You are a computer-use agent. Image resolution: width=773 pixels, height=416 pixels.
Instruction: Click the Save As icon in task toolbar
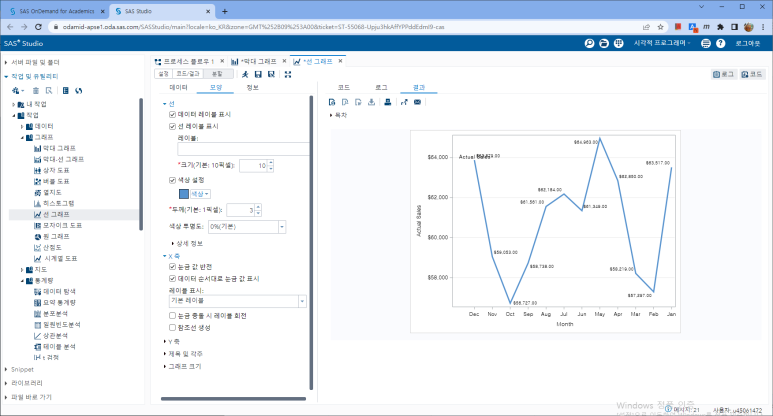tap(271, 74)
